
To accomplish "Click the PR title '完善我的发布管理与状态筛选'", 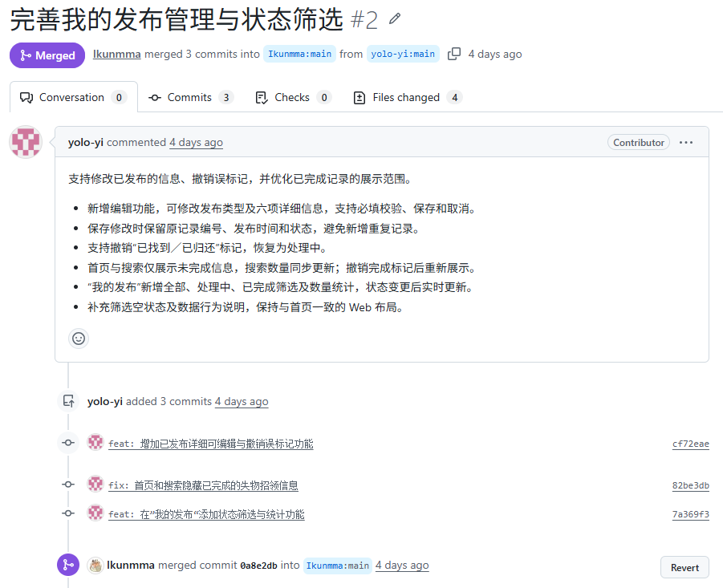I will coord(177,19).
